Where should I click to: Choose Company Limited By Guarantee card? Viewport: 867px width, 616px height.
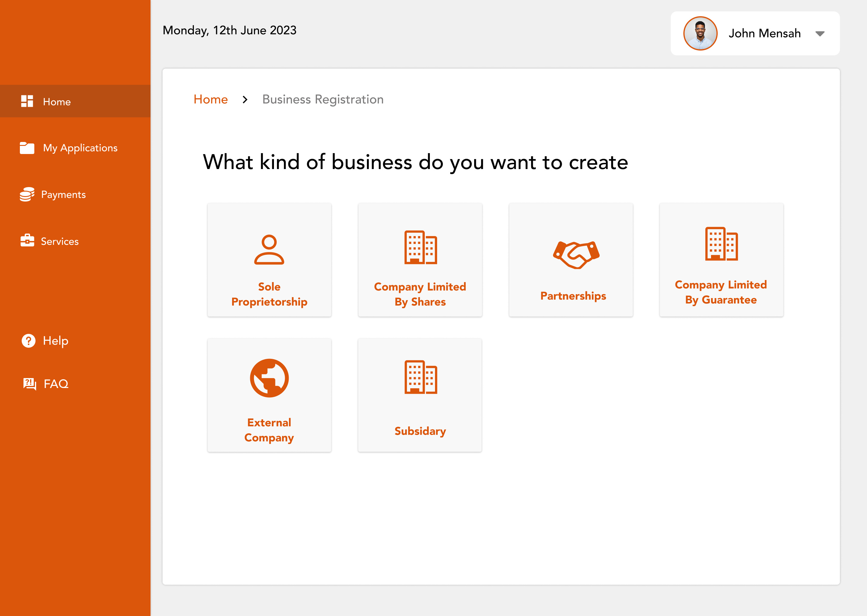pyautogui.click(x=721, y=260)
